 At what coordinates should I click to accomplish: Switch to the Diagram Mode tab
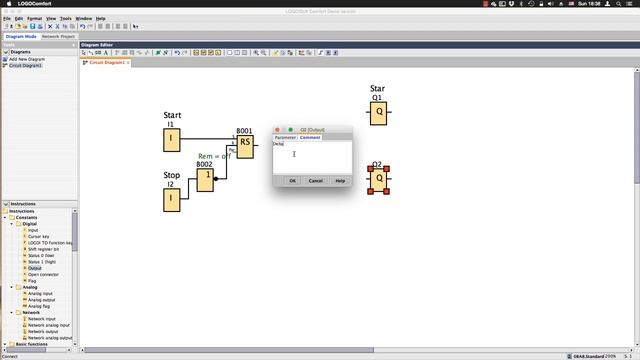pos(21,37)
